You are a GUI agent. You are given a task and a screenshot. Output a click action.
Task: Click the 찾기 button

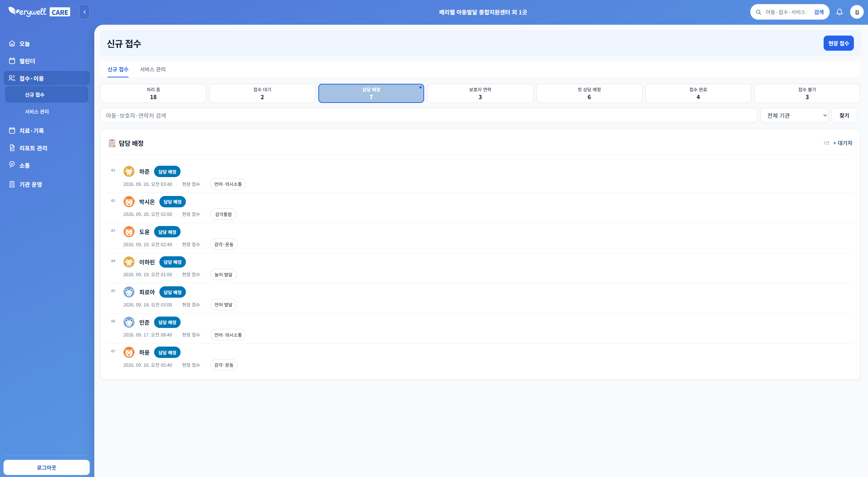[844, 115]
